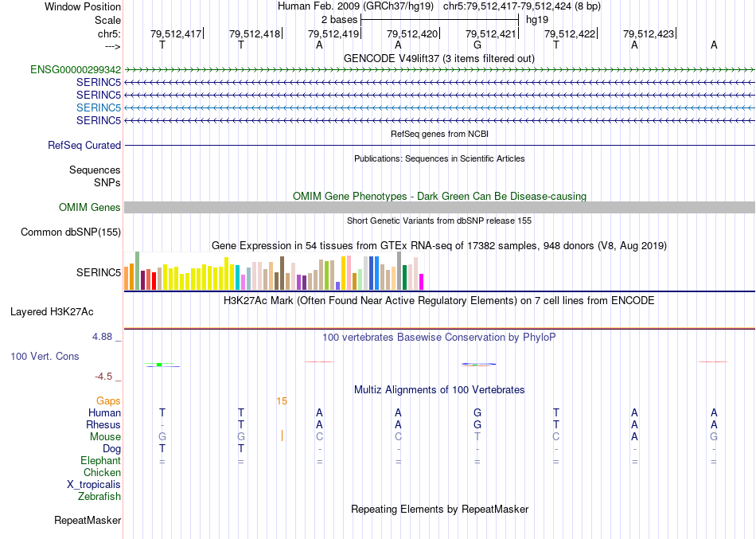Click the Gaps row label
This screenshot has height=539, width=756.
pos(108,401)
